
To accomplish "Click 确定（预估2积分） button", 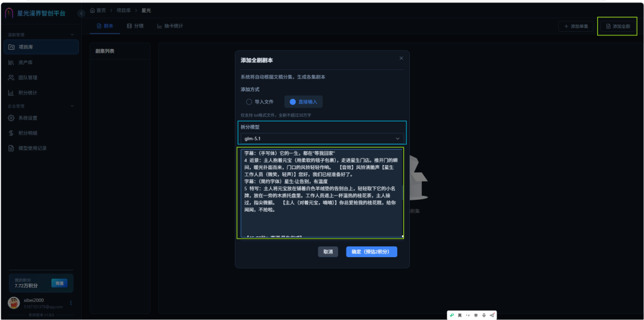I will (372, 252).
